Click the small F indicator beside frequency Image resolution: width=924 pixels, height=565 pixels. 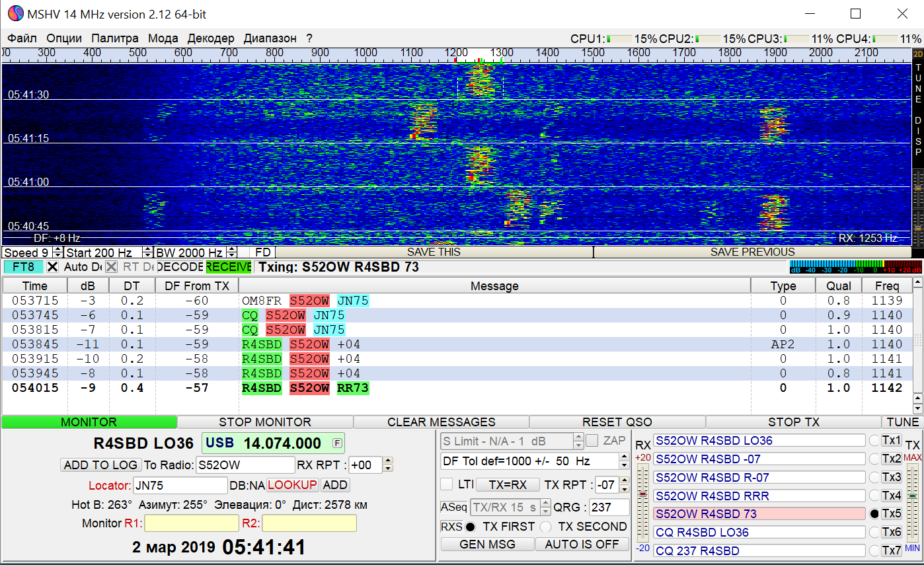tap(337, 443)
